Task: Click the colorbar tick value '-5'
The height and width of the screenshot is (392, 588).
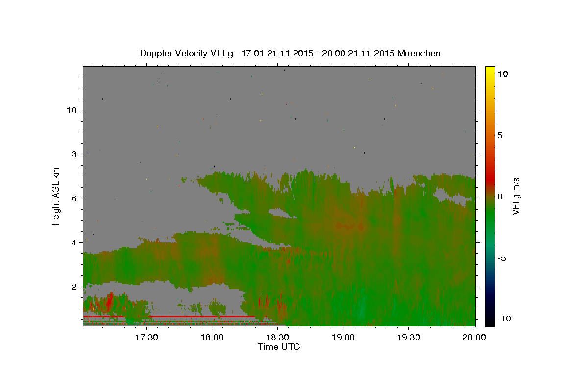Action: [x=501, y=258]
